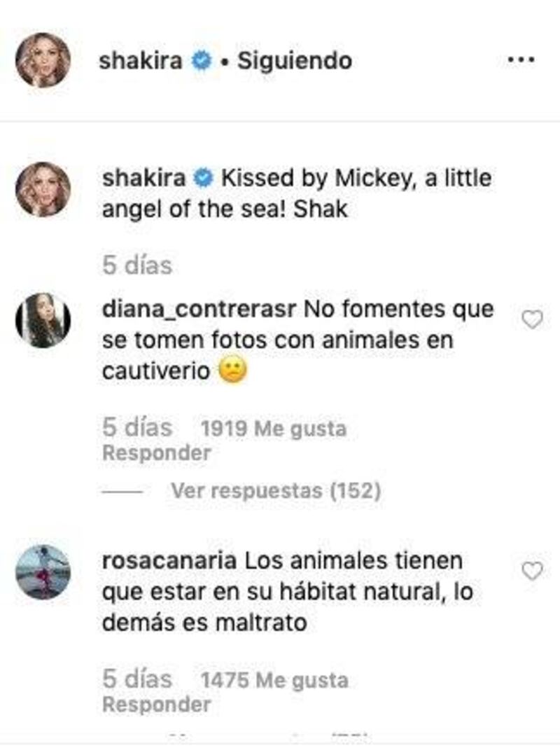Open the shakira username in the caption
Image resolution: width=560 pixels, height=748 pixels.
click(x=144, y=179)
